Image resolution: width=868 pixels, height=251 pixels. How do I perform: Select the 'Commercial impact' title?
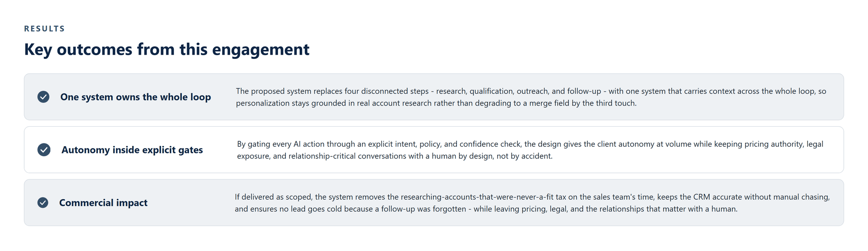pos(103,203)
